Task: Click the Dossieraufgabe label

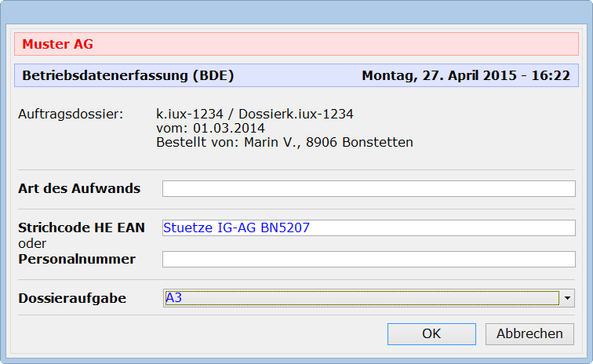Action: point(72,298)
